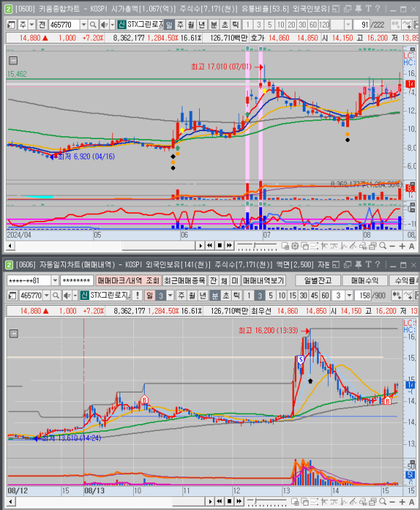
Task: Select tick (틱) period in top chart
Action: point(235,25)
